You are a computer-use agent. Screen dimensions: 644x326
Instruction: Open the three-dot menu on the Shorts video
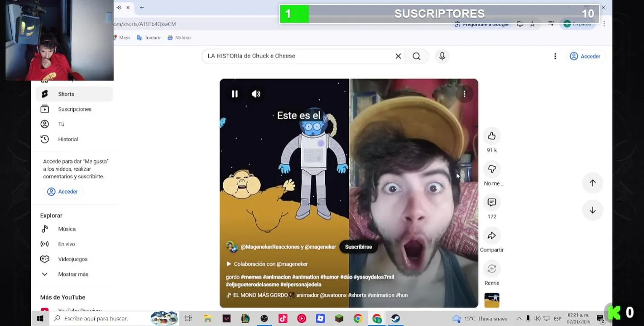(x=464, y=94)
